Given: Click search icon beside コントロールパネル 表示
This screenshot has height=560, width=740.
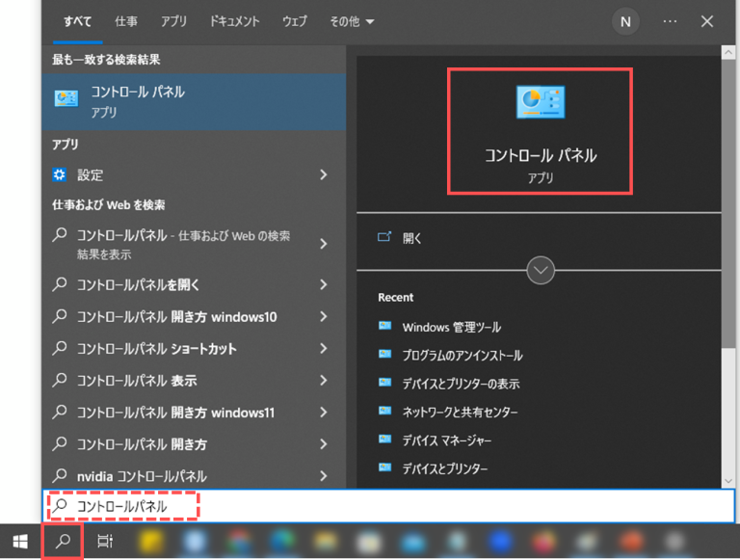Looking at the screenshot, I should point(60,380).
